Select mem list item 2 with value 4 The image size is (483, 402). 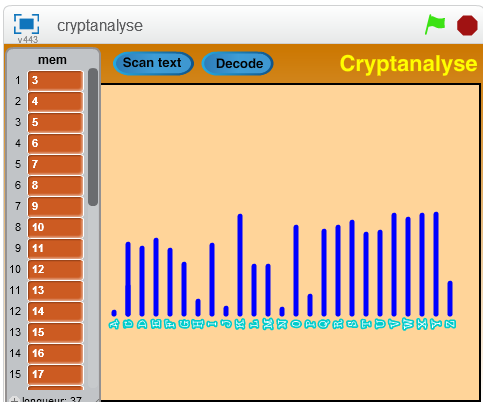pos(55,101)
